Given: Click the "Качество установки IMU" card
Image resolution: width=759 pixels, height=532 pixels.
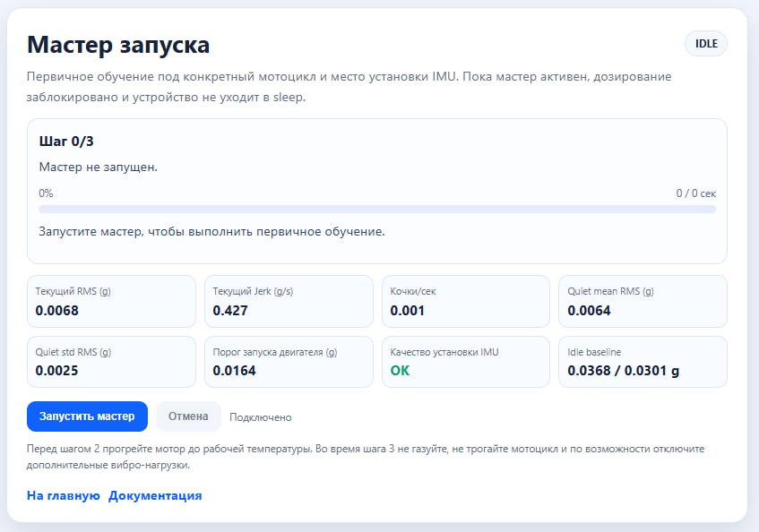Looking at the screenshot, I should pyautogui.click(x=465, y=362).
